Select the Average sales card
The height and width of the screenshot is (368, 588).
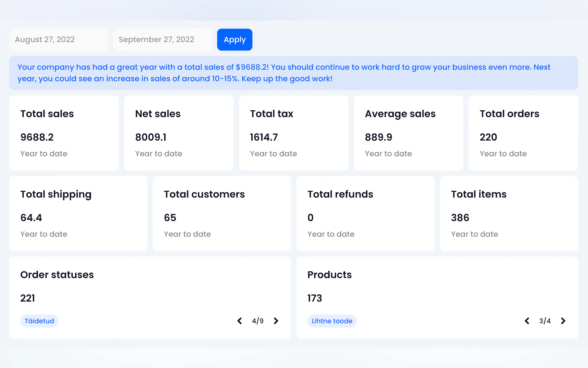click(x=408, y=133)
